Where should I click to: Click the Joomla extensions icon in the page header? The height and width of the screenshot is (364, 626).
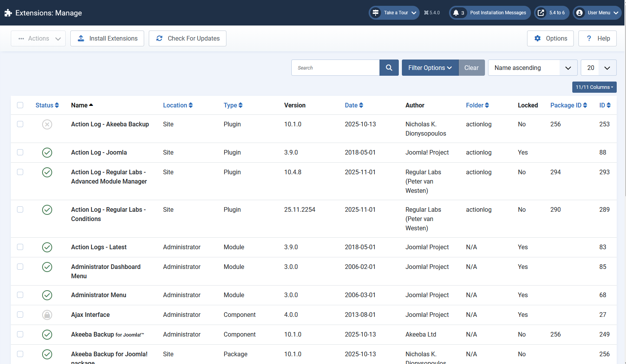click(x=8, y=12)
